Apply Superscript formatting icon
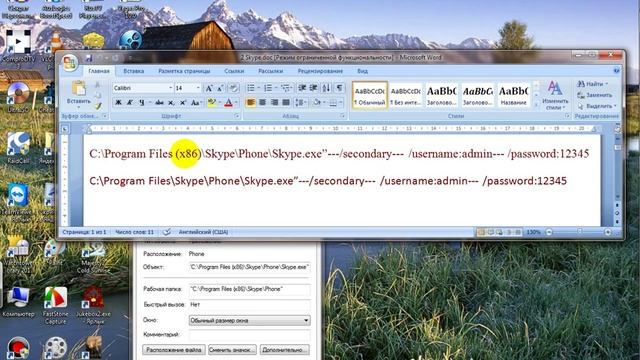 click(183, 102)
